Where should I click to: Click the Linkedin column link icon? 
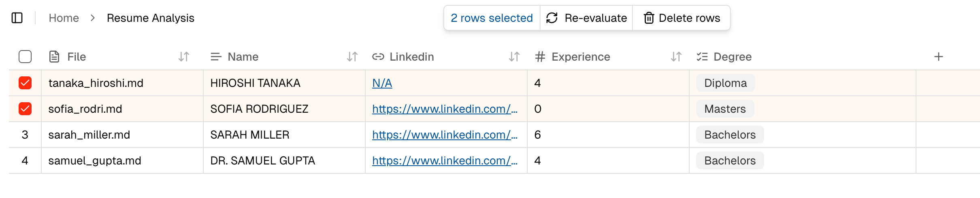pos(378,57)
